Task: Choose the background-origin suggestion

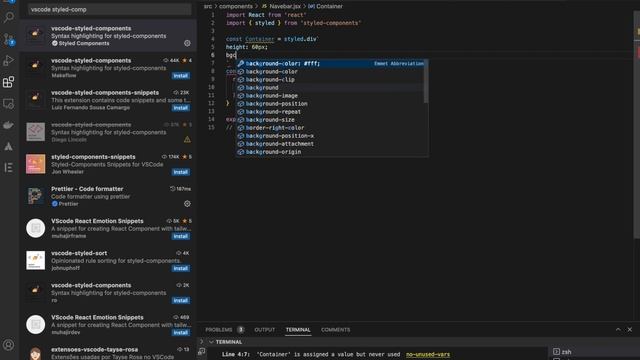Action: click(x=331, y=152)
